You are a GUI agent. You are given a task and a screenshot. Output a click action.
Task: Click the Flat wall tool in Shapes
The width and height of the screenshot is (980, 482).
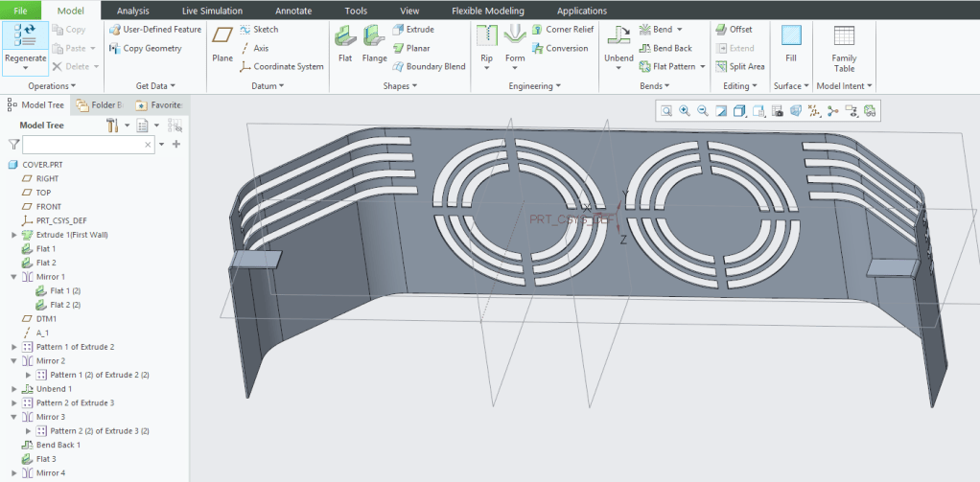pos(345,43)
